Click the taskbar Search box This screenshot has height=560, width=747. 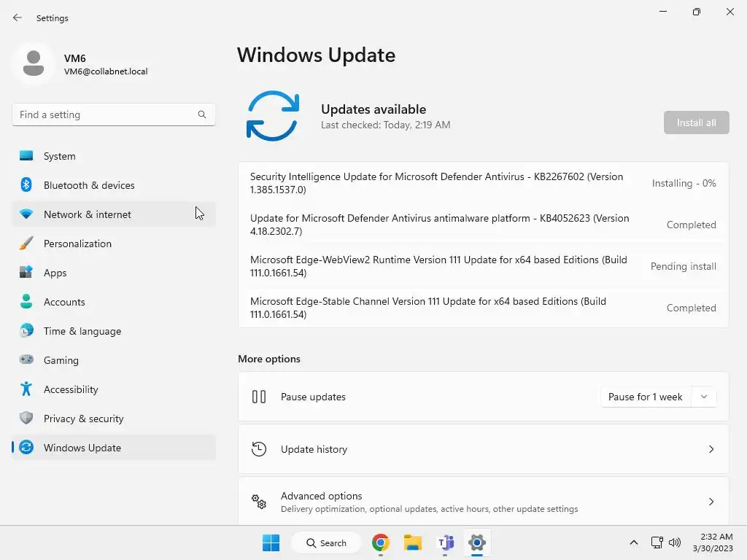click(326, 542)
